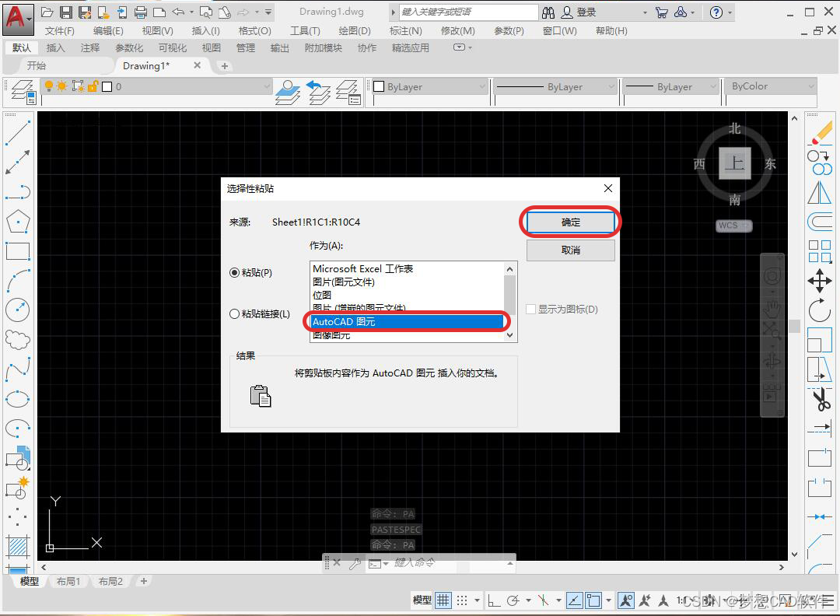The height and width of the screenshot is (616, 840).
Task: Switch to the 布局1 layout tab
Action: [68, 581]
